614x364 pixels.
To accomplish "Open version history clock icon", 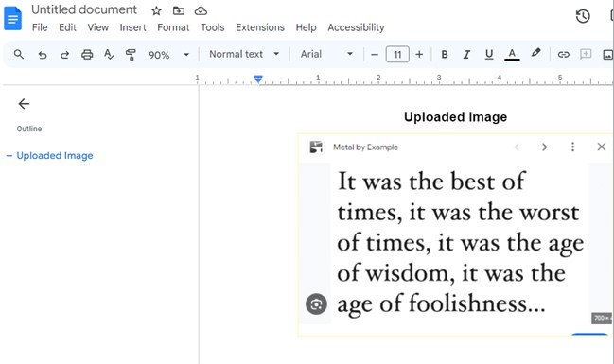I will click(x=583, y=16).
